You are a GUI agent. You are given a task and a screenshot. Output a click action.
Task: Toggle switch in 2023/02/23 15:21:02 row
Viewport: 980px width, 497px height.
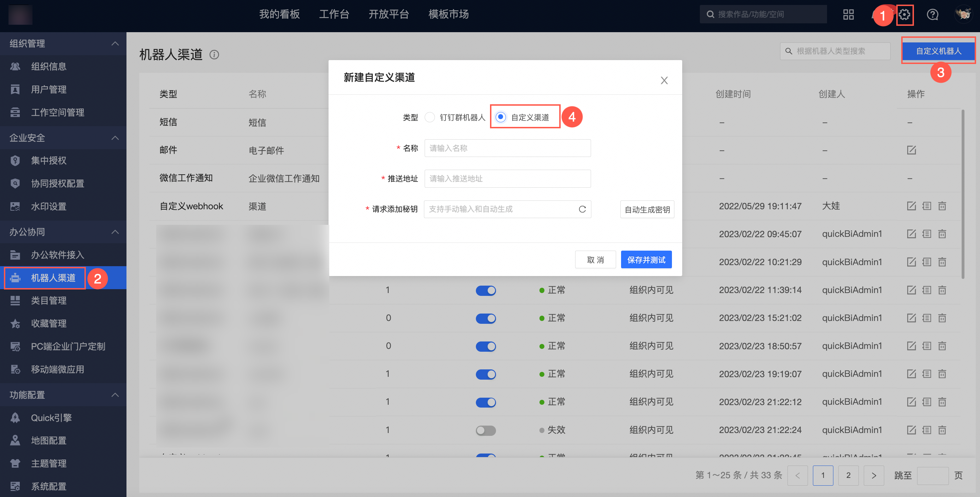click(486, 318)
